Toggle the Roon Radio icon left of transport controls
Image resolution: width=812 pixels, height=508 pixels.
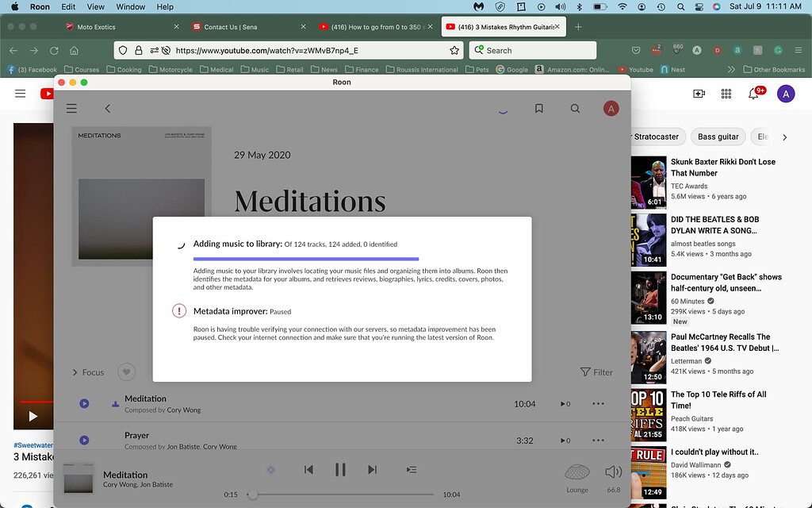coord(270,469)
